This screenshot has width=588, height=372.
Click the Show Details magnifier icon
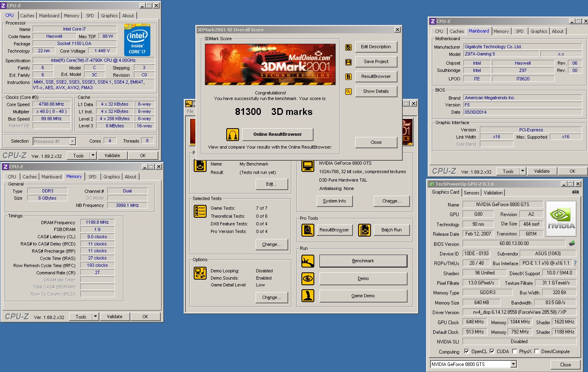pyautogui.click(x=348, y=91)
